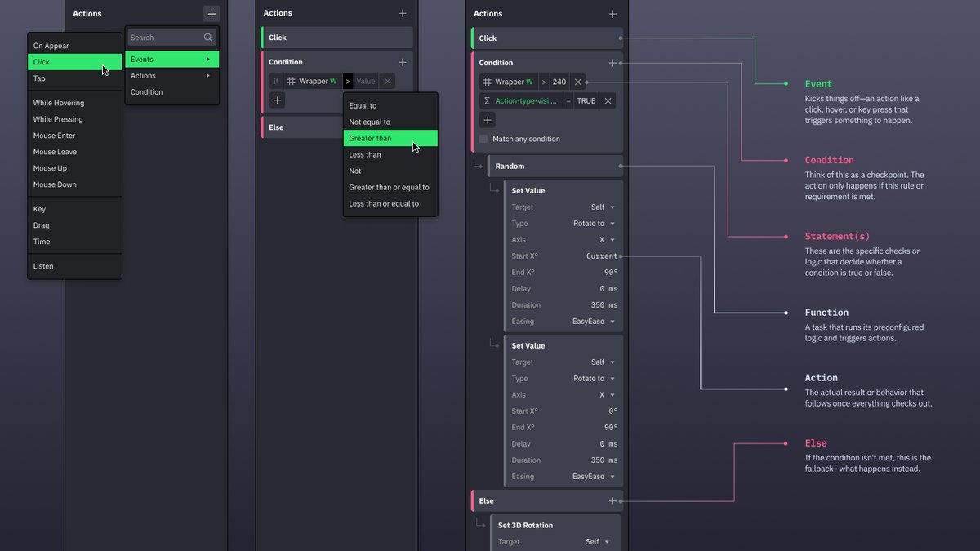The width and height of the screenshot is (980, 551).
Task: Click the plus icon on the Else row above Set 3D Rotation
Action: click(x=612, y=501)
